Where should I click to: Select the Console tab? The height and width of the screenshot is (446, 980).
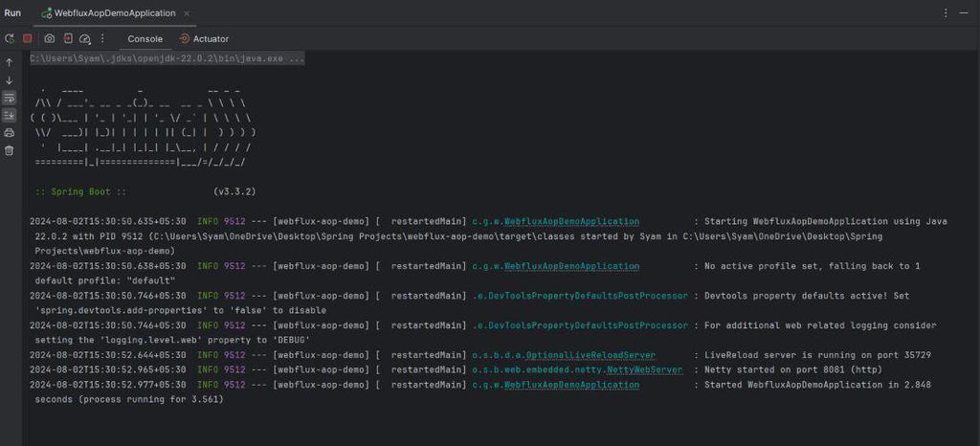point(145,39)
